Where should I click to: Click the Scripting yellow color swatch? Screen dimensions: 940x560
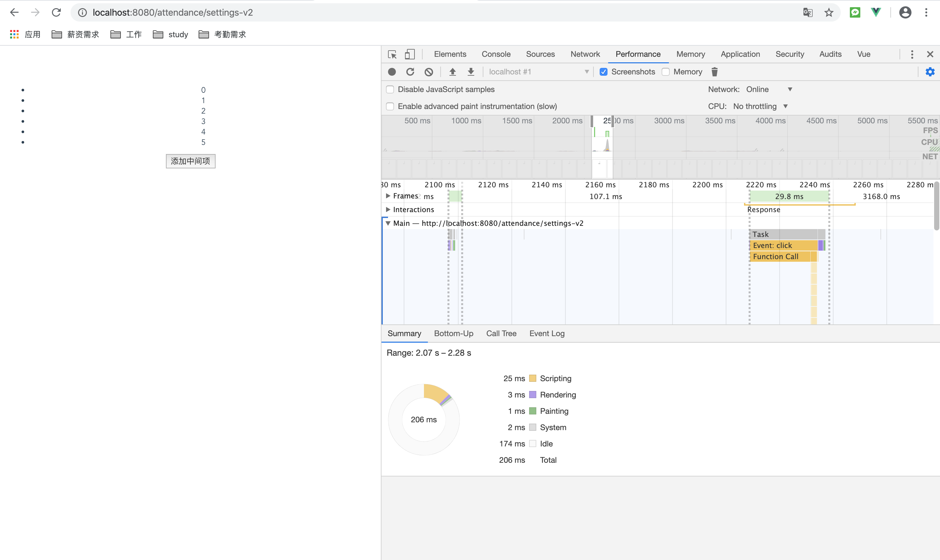tap(532, 379)
